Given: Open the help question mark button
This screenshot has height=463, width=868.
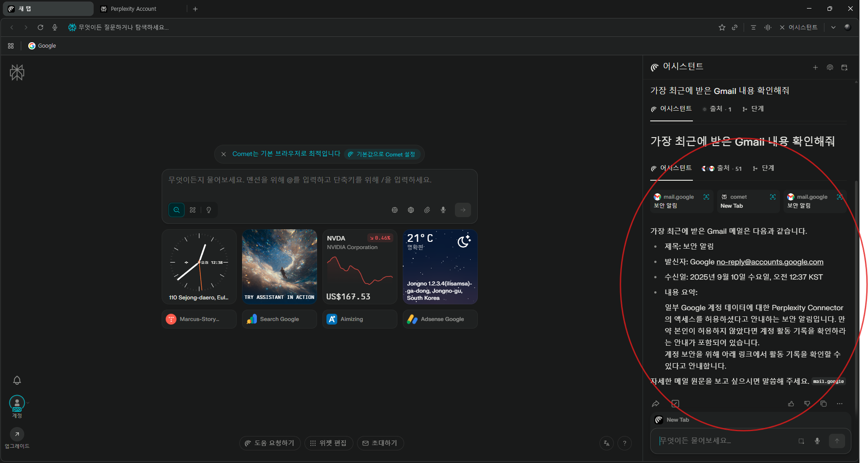Looking at the screenshot, I should pyautogui.click(x=625, y=443).
